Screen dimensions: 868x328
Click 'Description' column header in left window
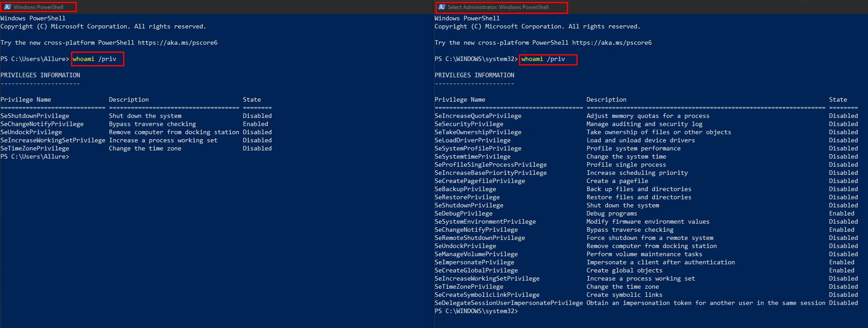click(x=129, y=100)
